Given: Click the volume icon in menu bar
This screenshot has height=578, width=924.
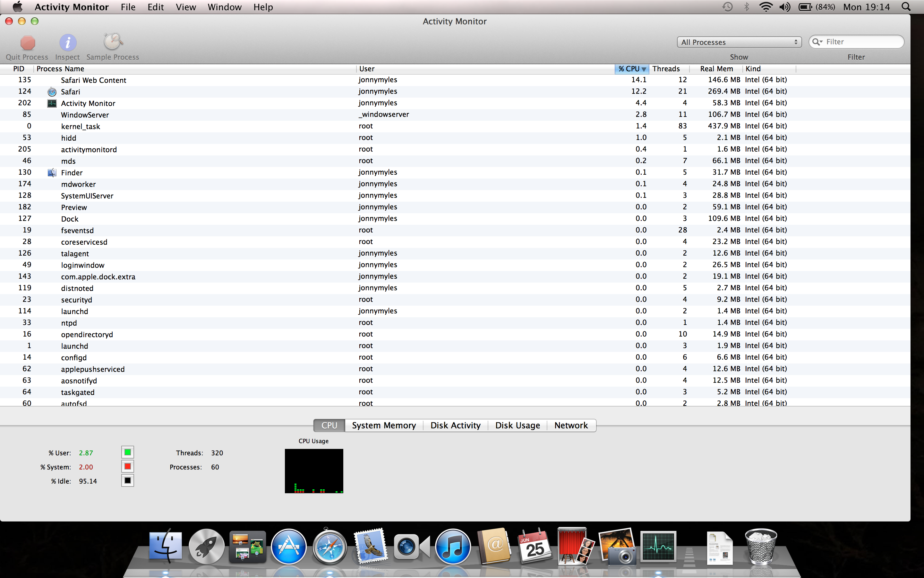Looking at the screenshot, I should [x=785, y=7].
